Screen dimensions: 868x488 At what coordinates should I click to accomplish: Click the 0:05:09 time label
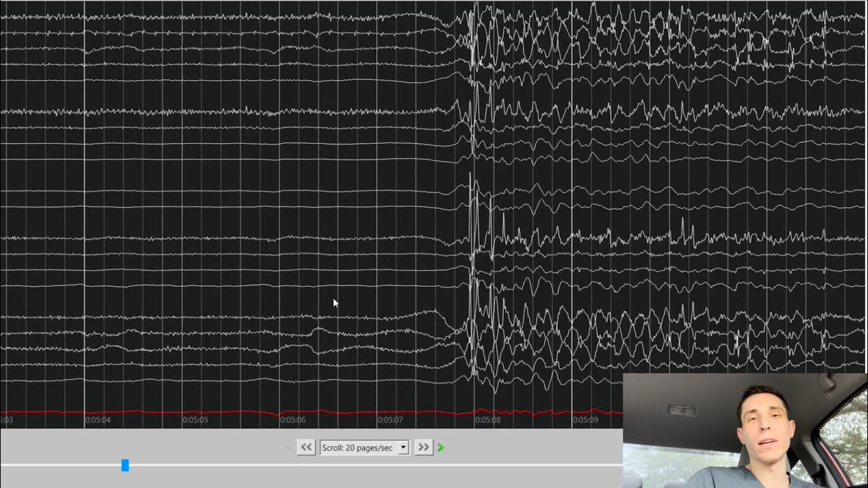tap(585, 420)
